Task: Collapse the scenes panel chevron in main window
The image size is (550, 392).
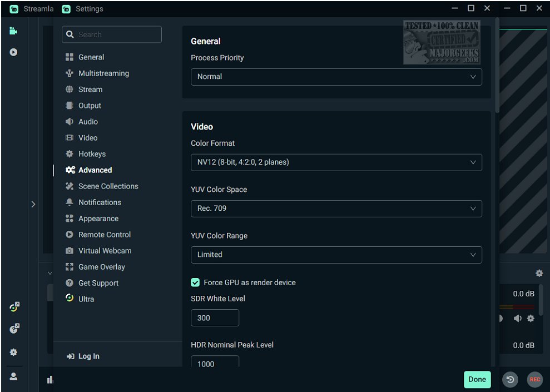Action: coord(50,273)
